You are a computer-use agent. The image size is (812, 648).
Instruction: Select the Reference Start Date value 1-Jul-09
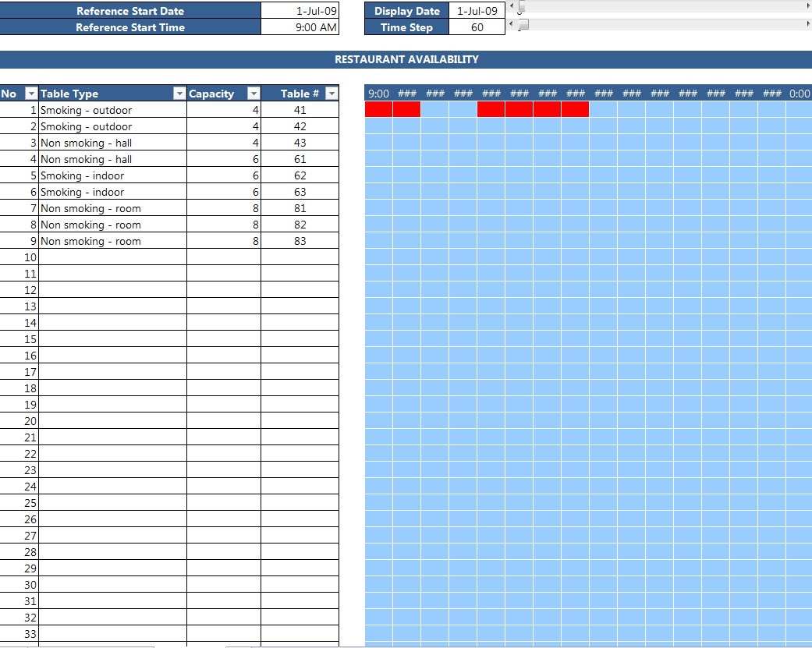(x=300, y=11)
